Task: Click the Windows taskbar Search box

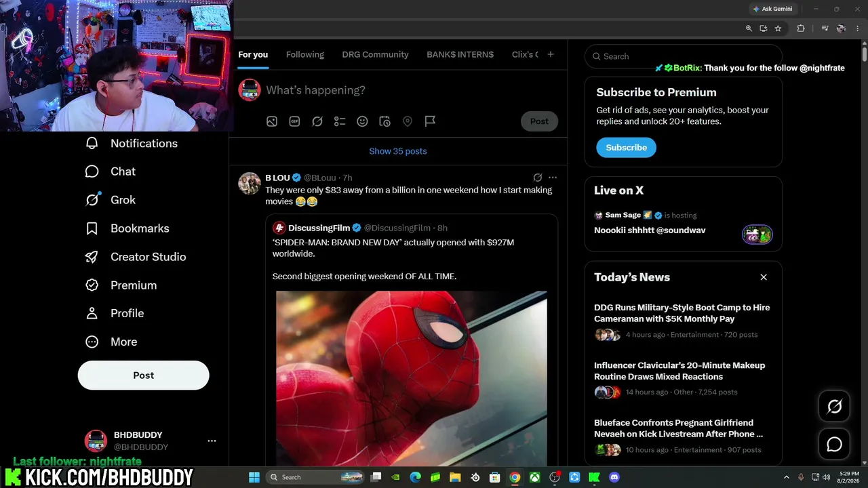Action: pos(316,477)
